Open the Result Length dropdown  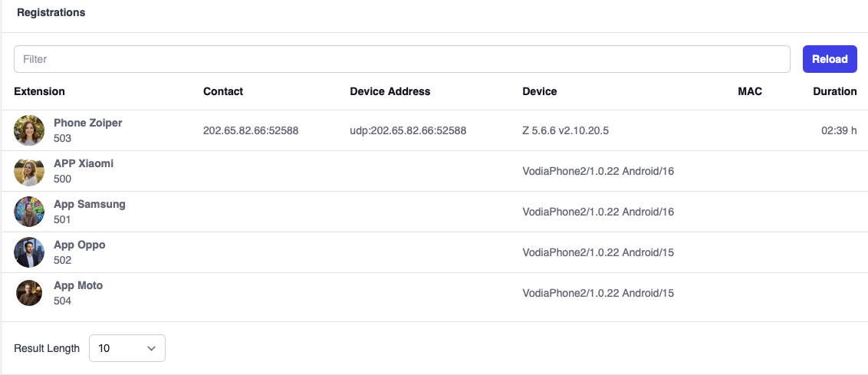pyautogui.click(x=127, y=348)
